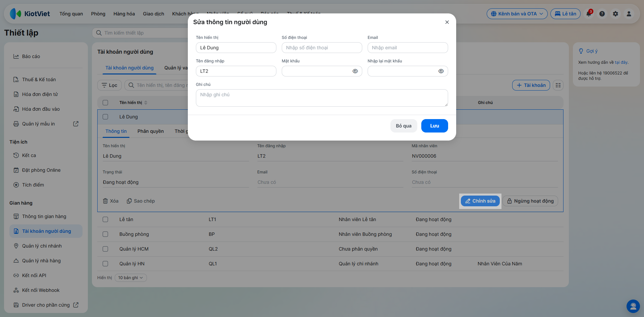
Task: Click Xóa to delete the user
Action: (x=111, y=201)
